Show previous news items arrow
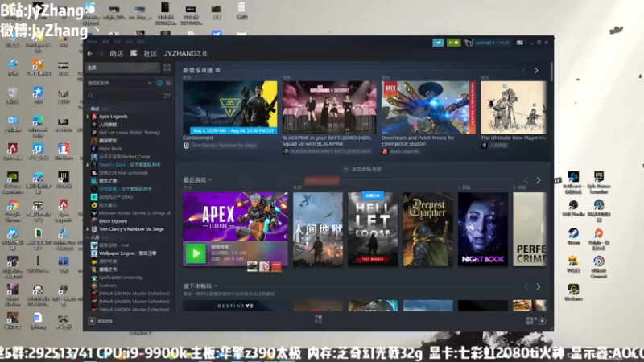This screenshot has width=644, height=362. tap(524, 70)
